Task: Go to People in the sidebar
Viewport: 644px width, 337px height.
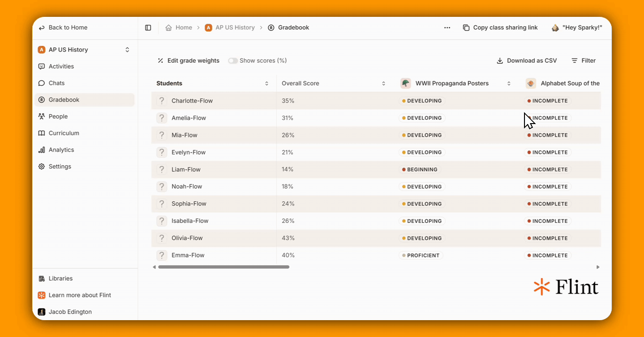Action: click(x=84, y=117)
